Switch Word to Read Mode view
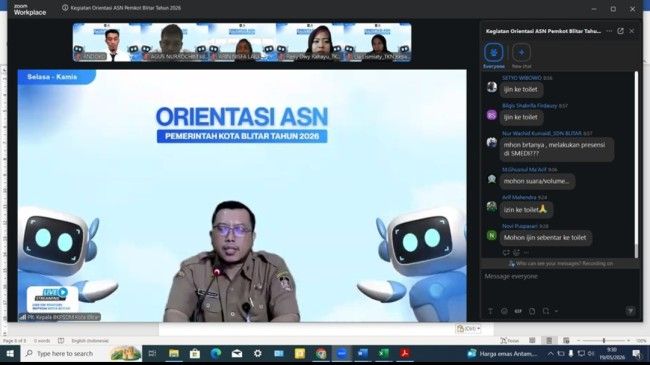The image size is (650, 365). 532,341
